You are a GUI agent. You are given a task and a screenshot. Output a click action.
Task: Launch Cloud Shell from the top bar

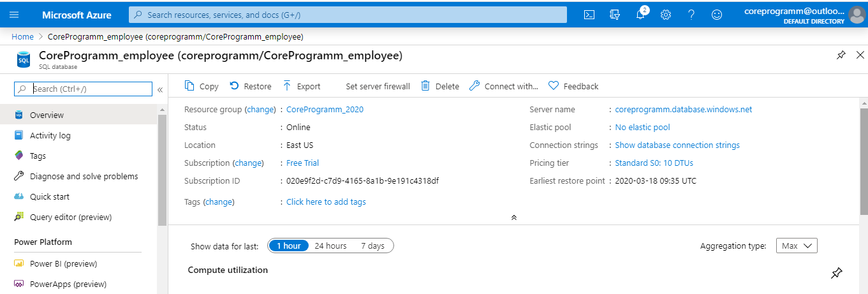click(x=589, y=15)
